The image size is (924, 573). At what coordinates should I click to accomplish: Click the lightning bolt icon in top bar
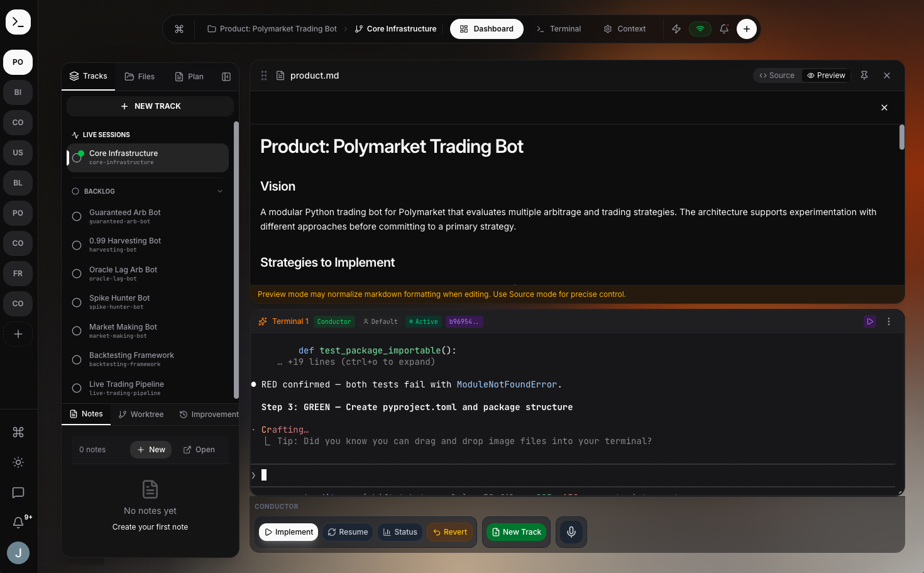pyautogui.click(x=676, y=29)
